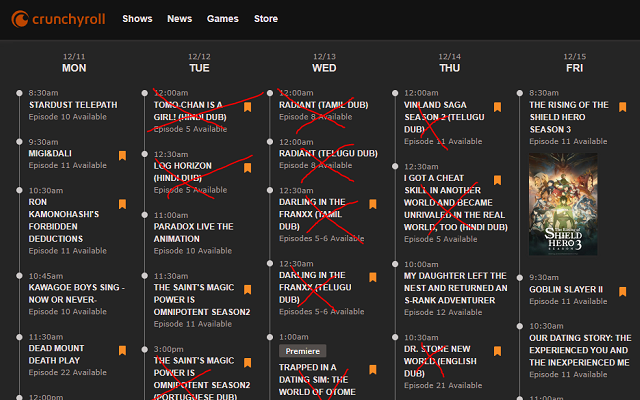Toggle bookmark for Migi&Dali
Viewport: 640px width, 400px height.
[x=122, y=156]
